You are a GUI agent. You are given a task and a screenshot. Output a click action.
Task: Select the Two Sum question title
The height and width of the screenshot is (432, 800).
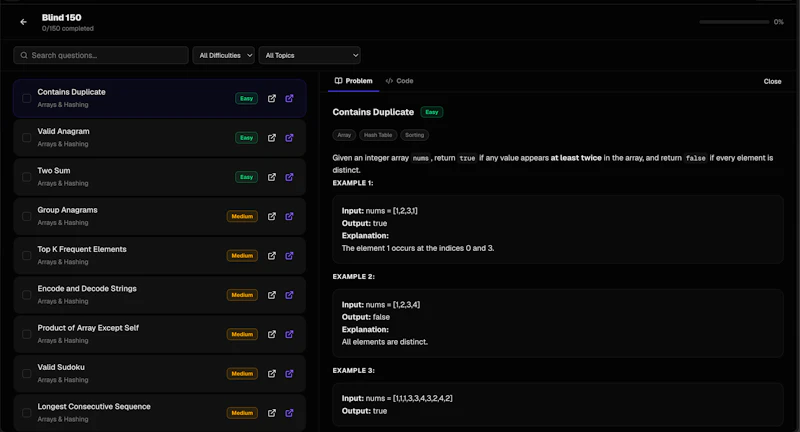pos(54,170)
